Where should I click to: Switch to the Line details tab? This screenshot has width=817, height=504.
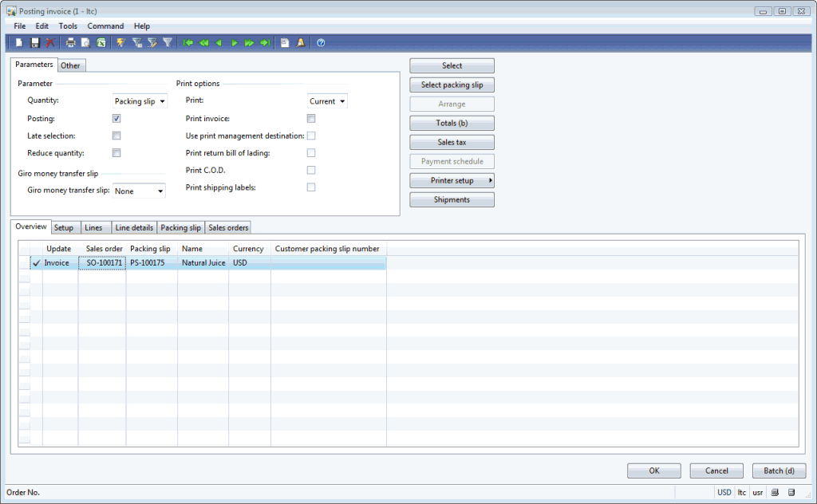pyautogui.click(x=134, y=228)
